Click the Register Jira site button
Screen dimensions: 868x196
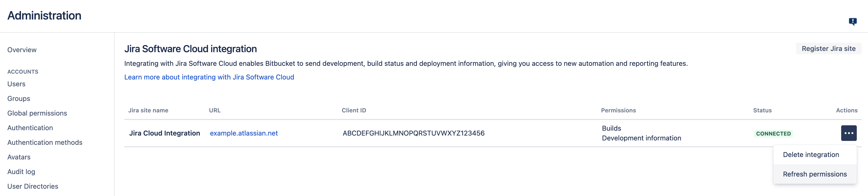tap(828, 49)
